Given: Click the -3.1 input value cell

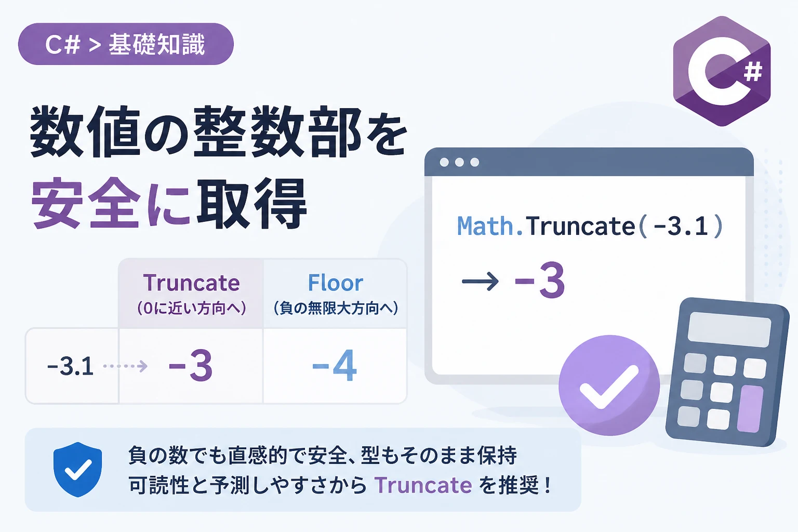Looking at the screenshot, I should (72, 366).
